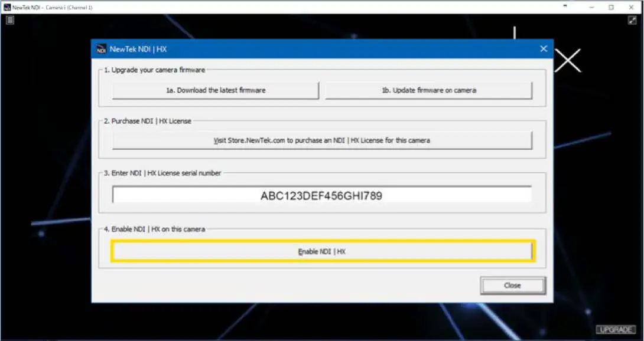Minimize the NewTek NDI monitor window

(x=592, y=8)
